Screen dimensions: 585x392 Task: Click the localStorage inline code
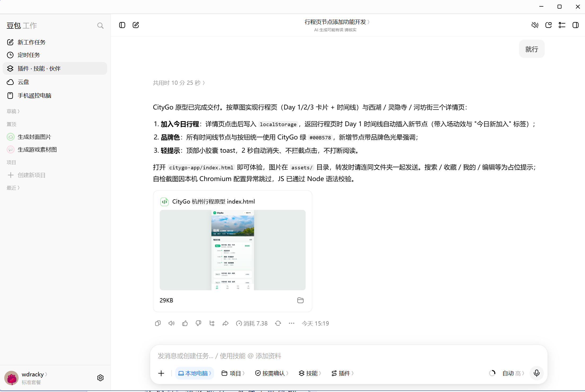point(278,124)
